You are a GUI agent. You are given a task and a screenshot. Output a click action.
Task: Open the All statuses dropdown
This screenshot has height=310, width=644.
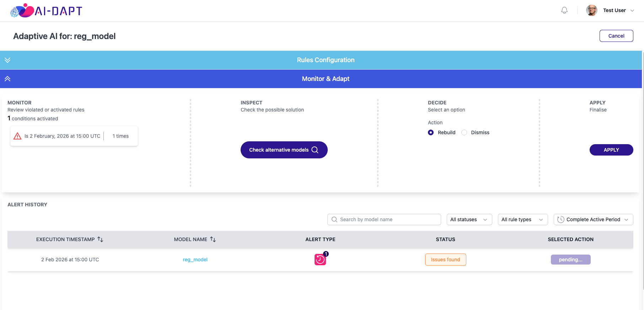(469, 219)
